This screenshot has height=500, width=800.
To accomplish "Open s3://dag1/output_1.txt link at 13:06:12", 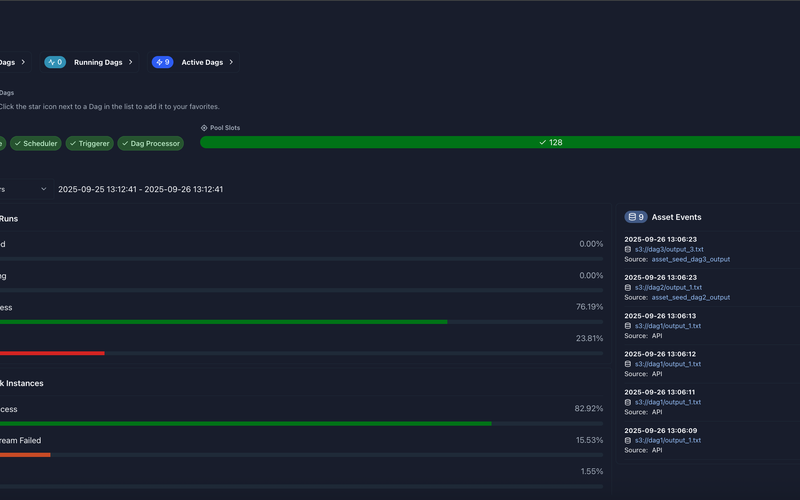I will tap(668, 364).
